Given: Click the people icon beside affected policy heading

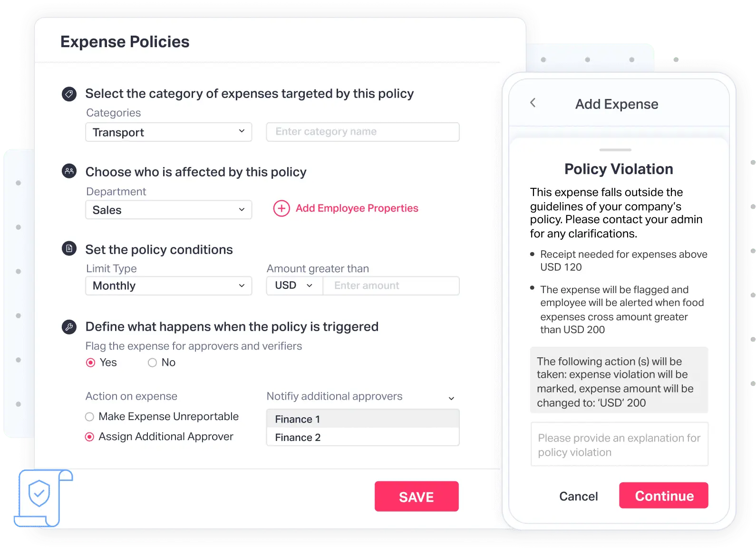Looking at the screenshot, I should [69, 171].
